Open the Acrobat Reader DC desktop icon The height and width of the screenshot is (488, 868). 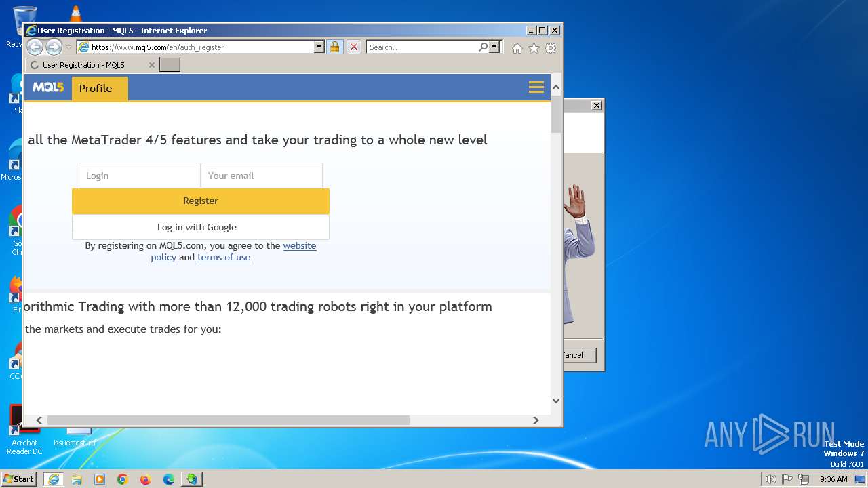click(x=24, y=430)
